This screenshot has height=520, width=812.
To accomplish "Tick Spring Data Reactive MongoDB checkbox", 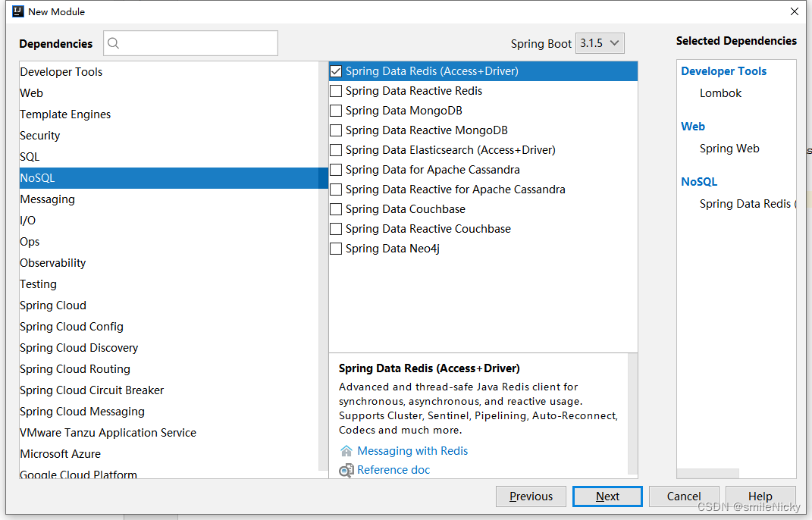I will click(336, 130).
